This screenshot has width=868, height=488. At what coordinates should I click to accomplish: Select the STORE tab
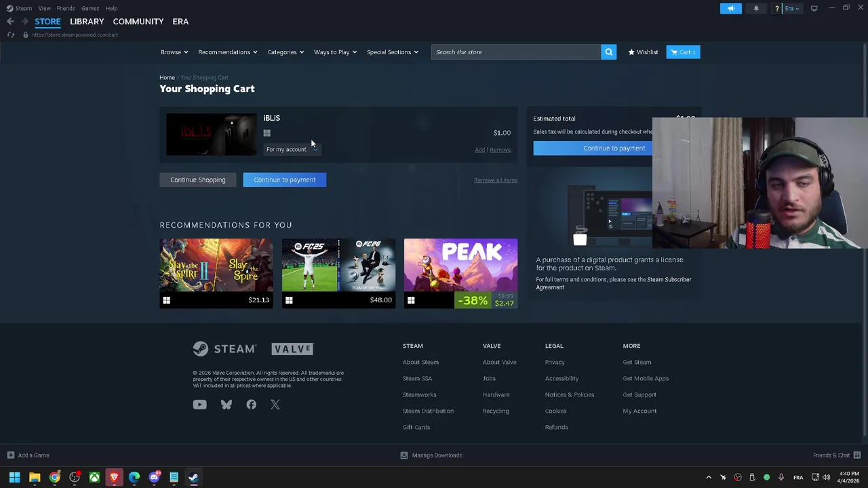tap(47, 22)
